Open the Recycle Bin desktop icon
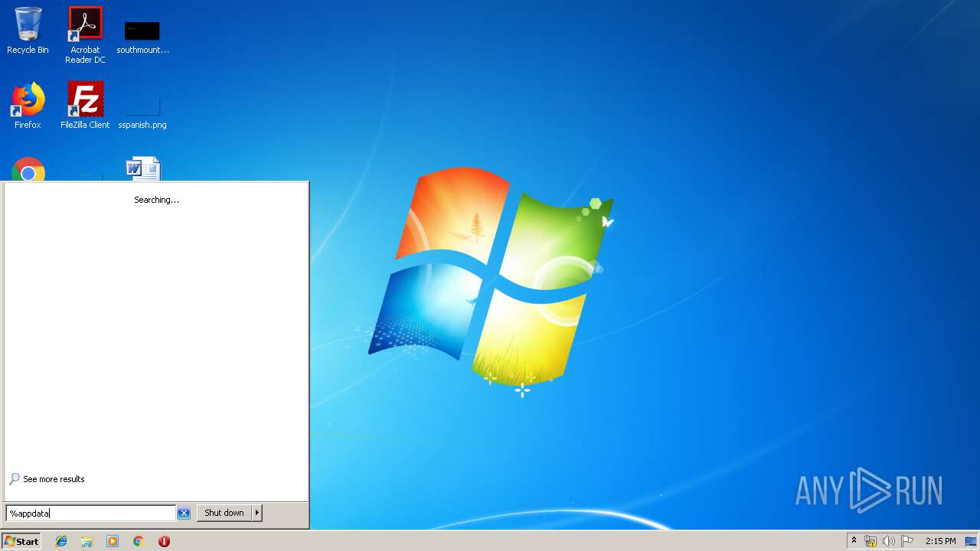Screen dimensions: 980x551 [x=28, y=31]
